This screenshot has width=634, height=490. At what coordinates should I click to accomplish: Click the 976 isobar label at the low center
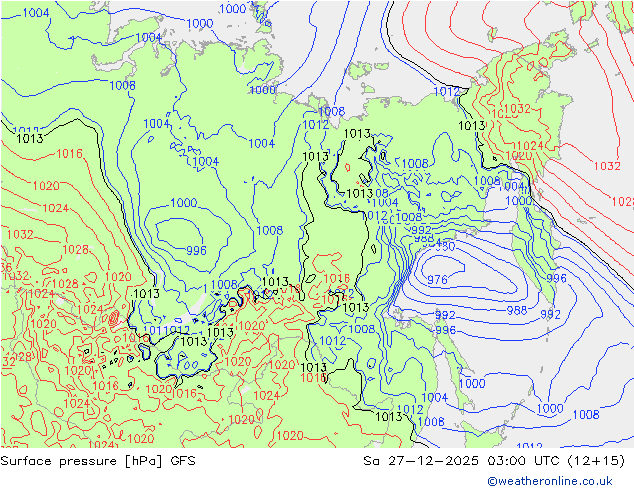coord(437,279)
